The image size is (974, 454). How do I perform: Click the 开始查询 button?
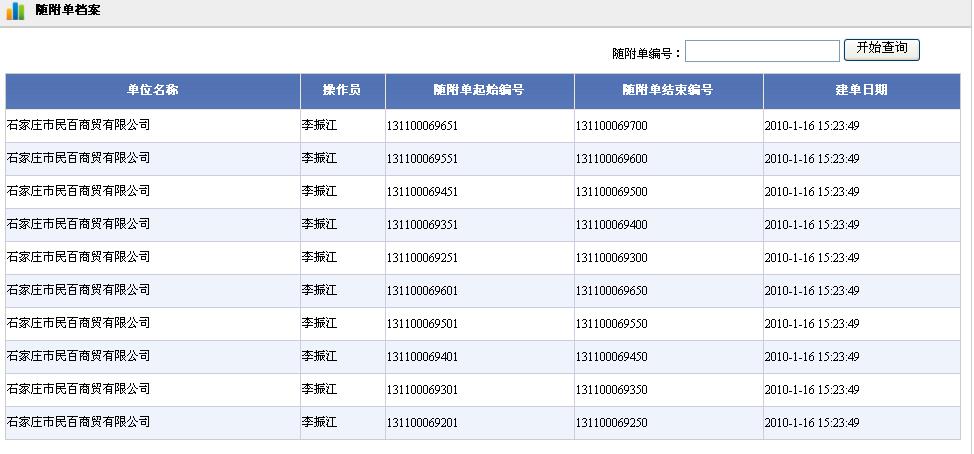[881, 49]
